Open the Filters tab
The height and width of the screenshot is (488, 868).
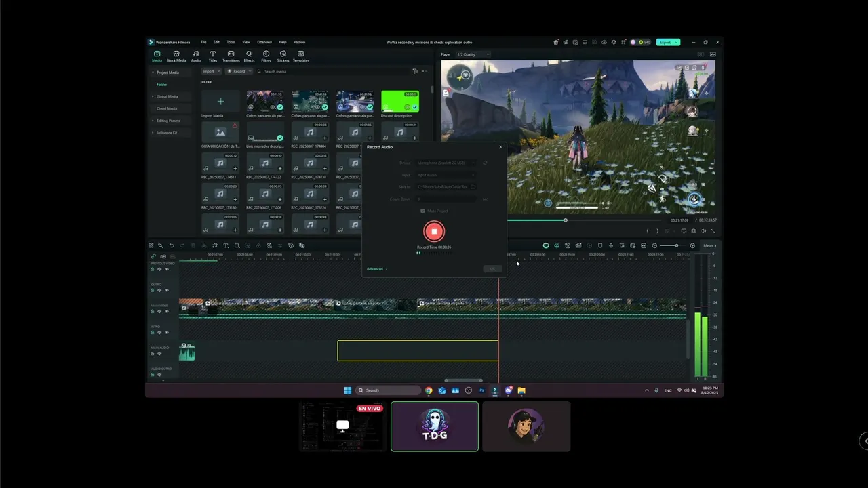pos(266,56)
